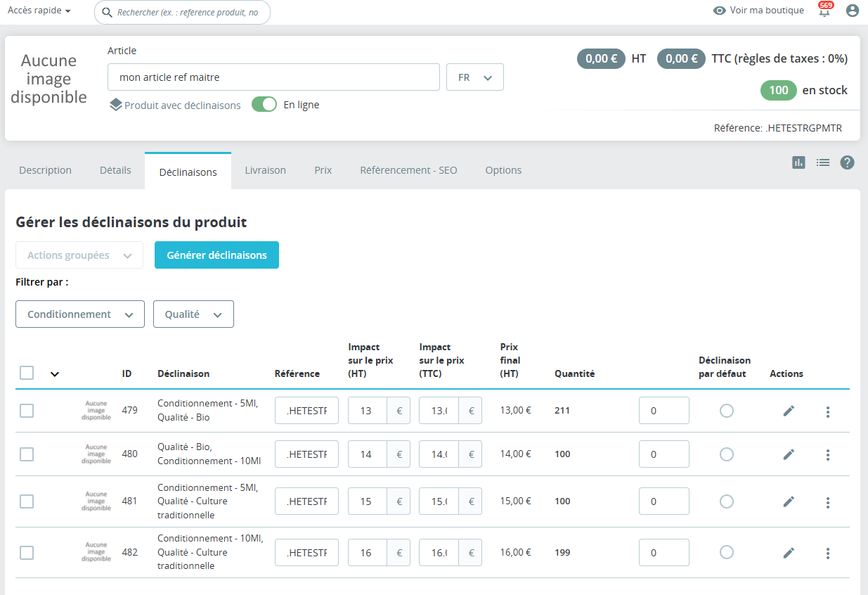Click the ID column header
This screenshot has width=868, height=595.
click(x=127, y=373)
